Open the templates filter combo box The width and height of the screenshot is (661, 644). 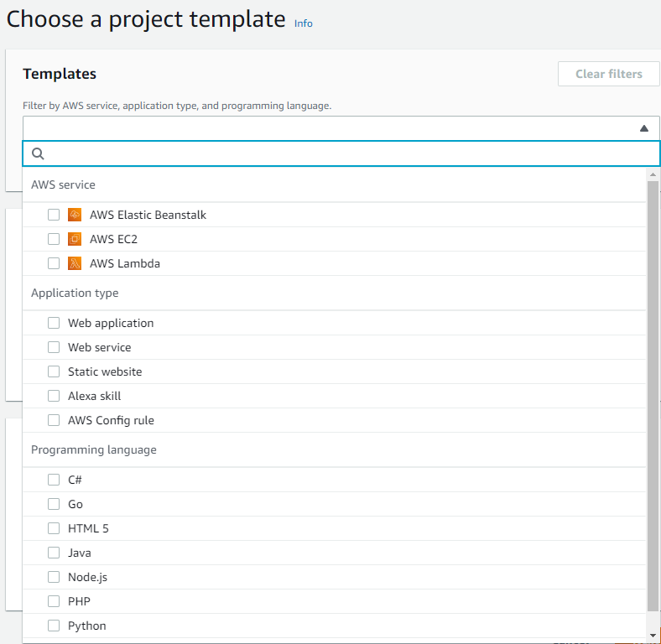(x=341, y=128)
